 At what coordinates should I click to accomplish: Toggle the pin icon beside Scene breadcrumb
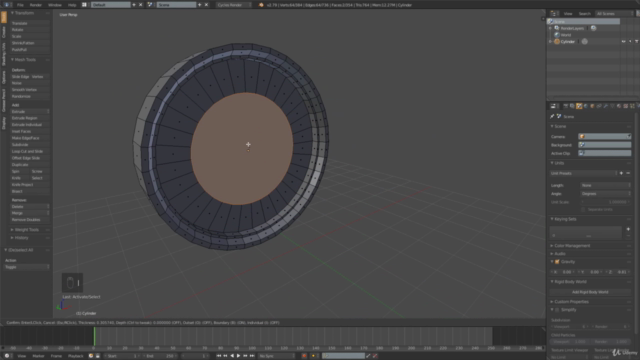552,116
